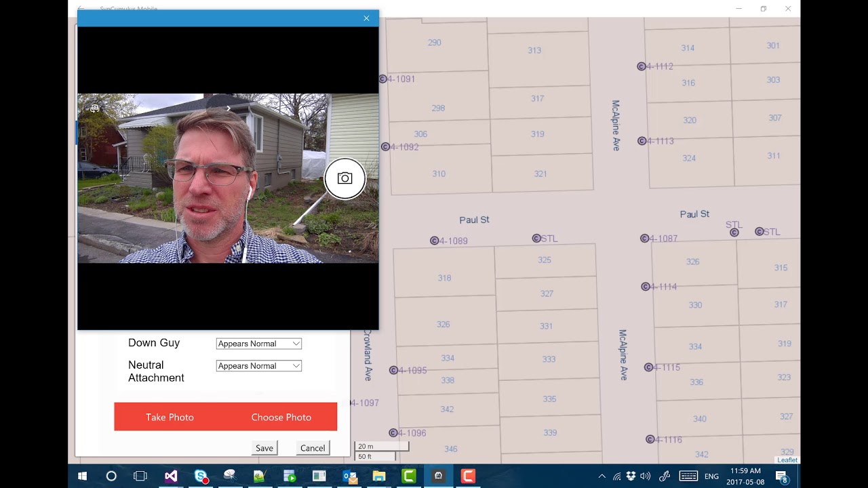This screenshot has width=868, height=488.
Task: Open the Windows Start menu
Action: click(x=82, y=476)
